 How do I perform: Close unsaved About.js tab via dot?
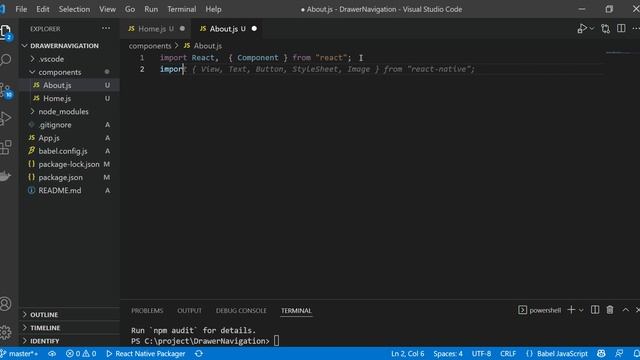(254, 29)
